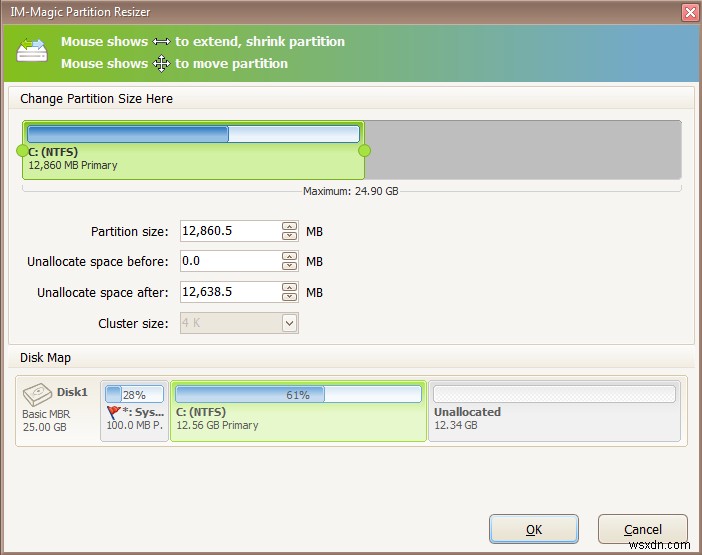Screen dimensions: 702x555
Task: Click the 'Disk Map' section heading
Action: (45, 358)
